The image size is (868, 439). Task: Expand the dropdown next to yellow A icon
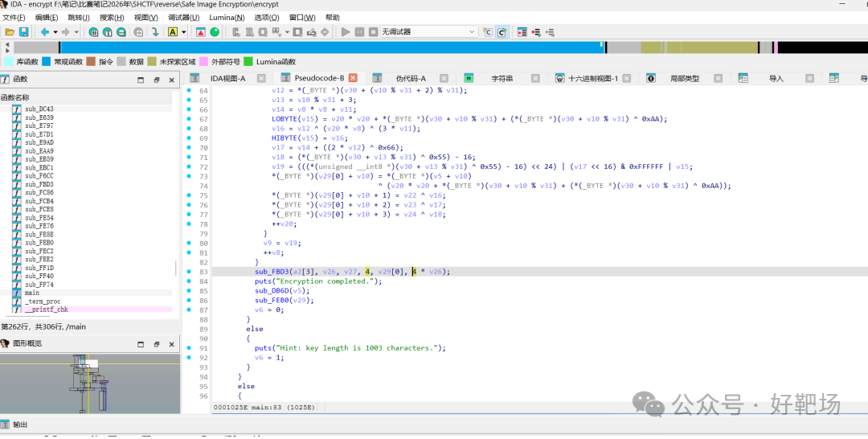(182, 32)
